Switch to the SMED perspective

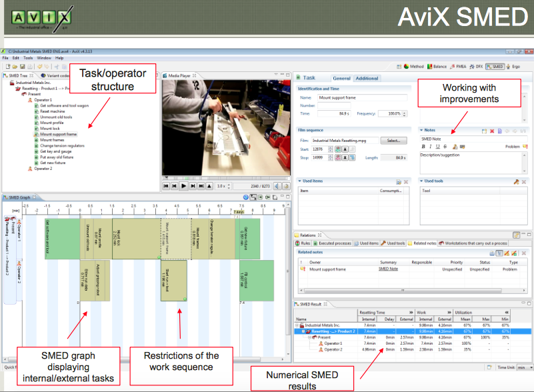[x=495, y=67]
